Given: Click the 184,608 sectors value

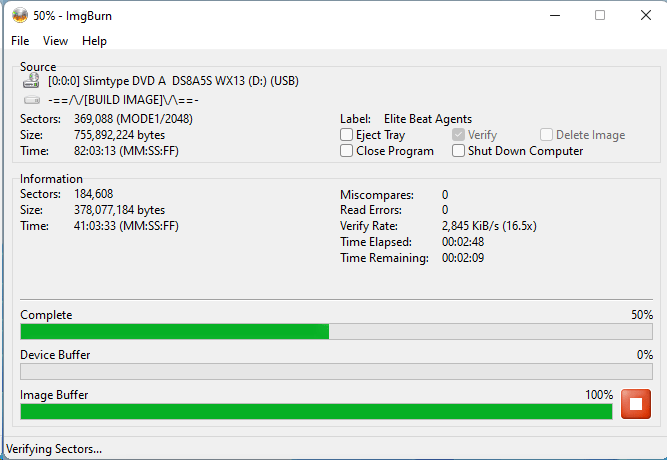Looking at the screenshot, I should tap(94, 194).
